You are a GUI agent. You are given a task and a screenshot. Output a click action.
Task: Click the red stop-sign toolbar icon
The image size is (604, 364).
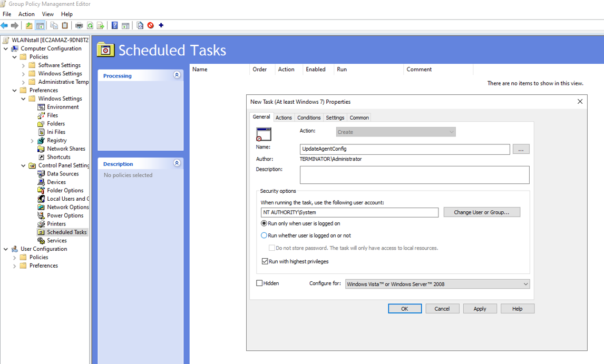[x=151, y=25]
